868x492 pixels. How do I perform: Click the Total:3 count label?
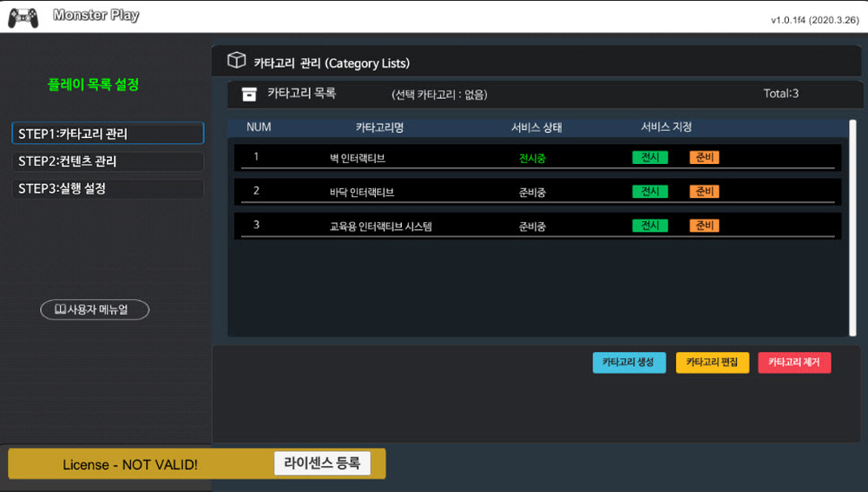[781, 94]
